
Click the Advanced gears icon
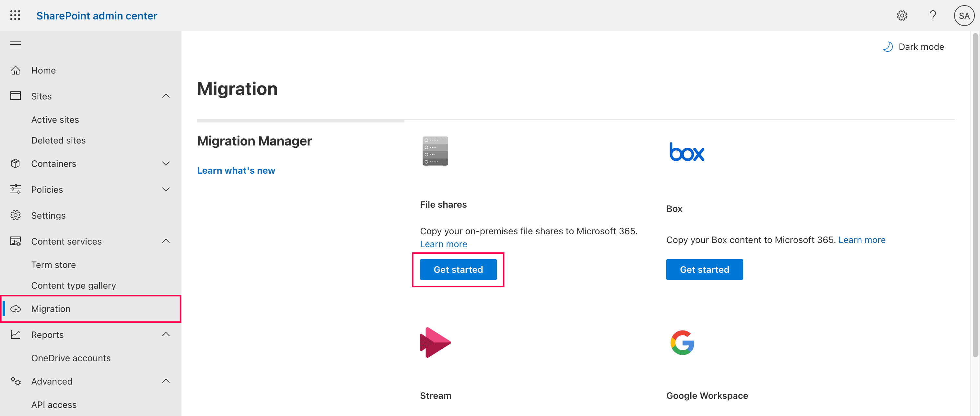pyautogui.click(x=16, y=381)
